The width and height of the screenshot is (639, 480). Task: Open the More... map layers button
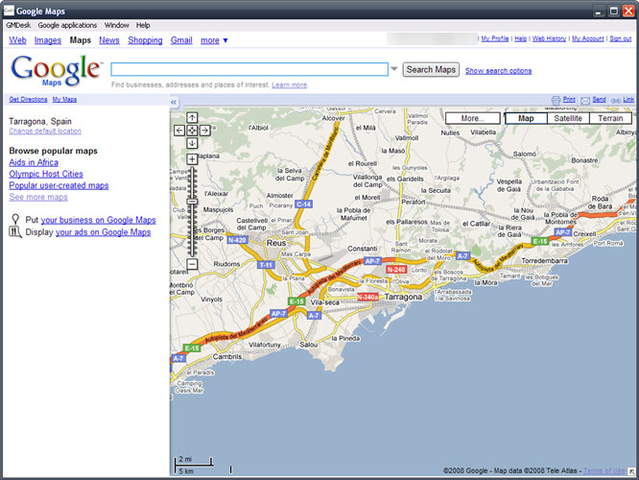[x=473, y=118]
